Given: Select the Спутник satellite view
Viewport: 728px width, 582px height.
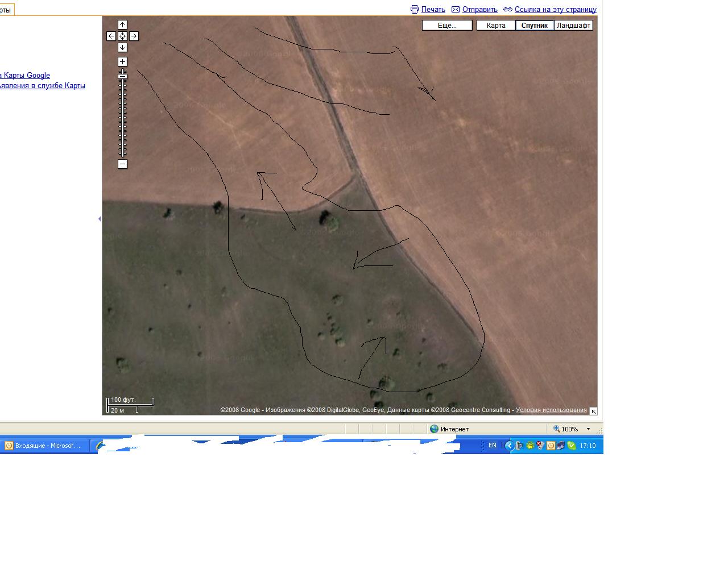Looking at the screenshot, I should [x=535, y=25].
